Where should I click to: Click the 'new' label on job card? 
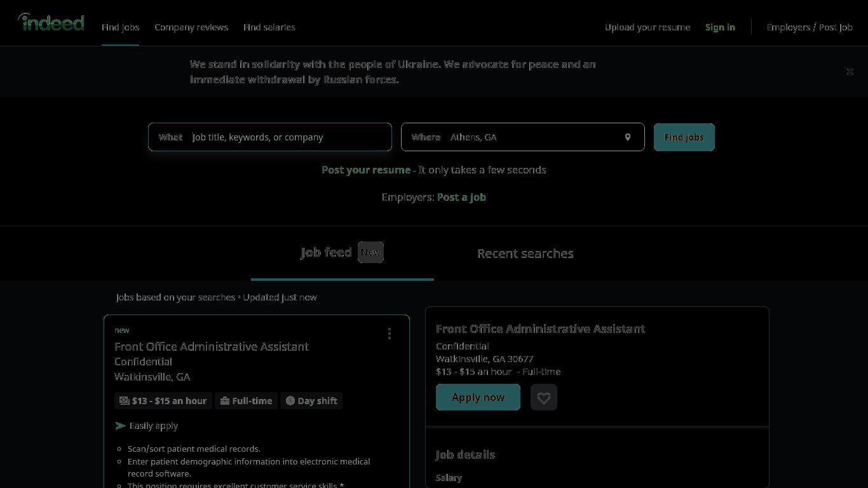coord(122,330)
